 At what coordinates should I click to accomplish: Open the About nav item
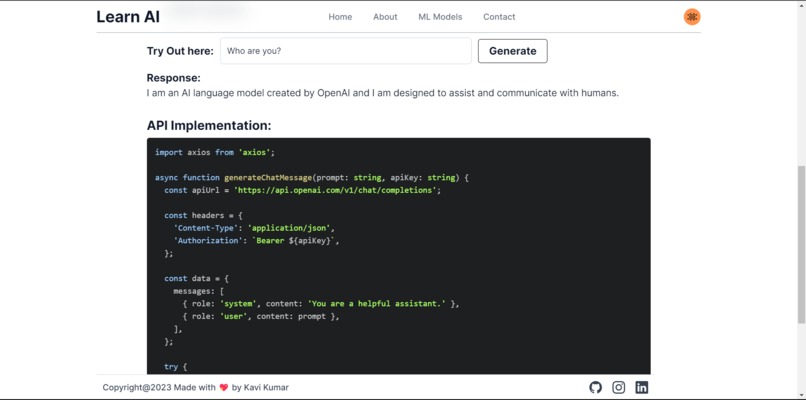pyautogui.click(x=385, y=16)
